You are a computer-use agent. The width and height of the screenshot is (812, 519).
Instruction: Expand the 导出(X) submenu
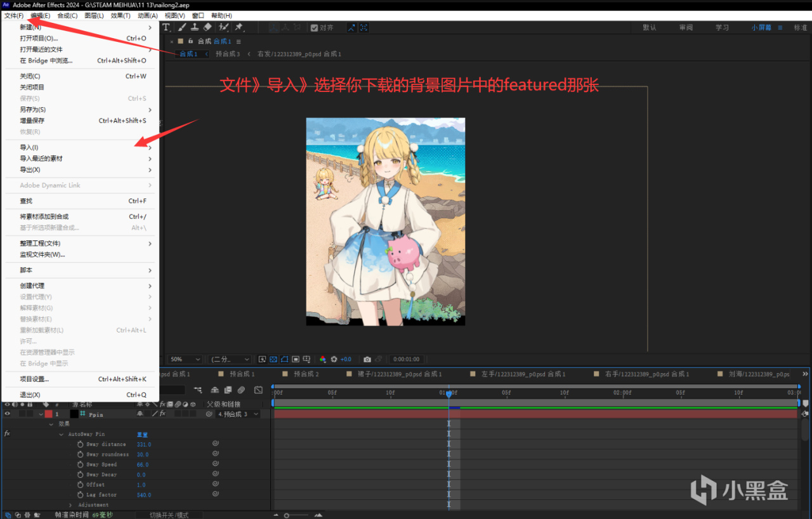[x=81, y=170]
